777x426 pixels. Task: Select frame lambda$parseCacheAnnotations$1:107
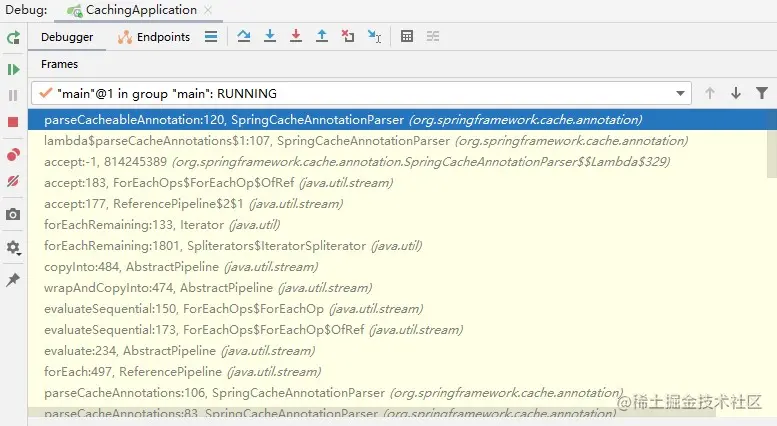(x=397, y=141)
